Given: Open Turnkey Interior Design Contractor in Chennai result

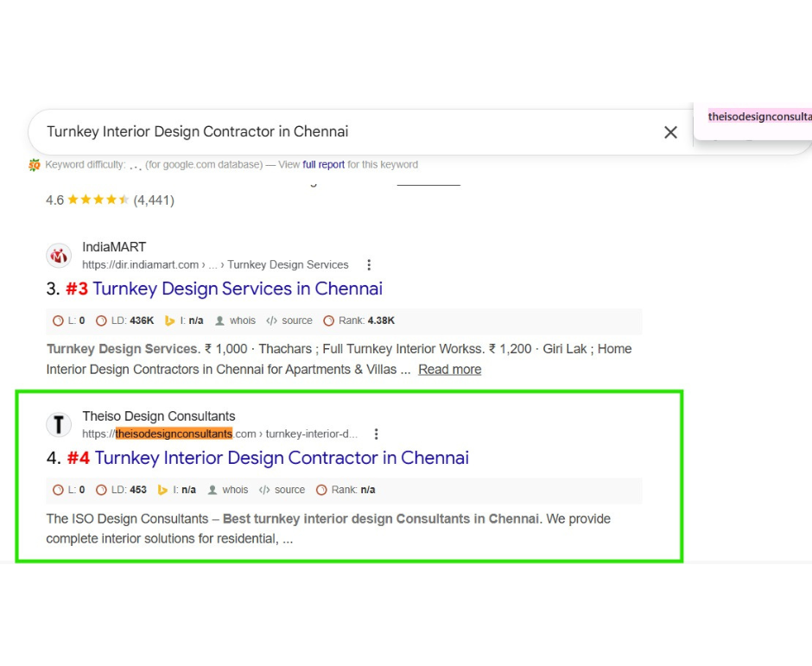Looking at the screenshot, I should [282, 458].
